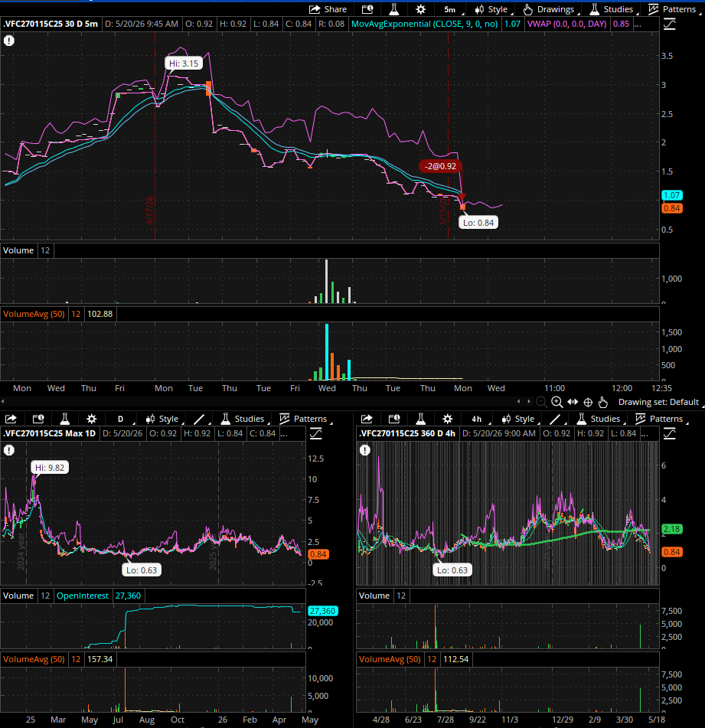Open the Studies dropdown in the top toolbar

click(x=612, y=9)
